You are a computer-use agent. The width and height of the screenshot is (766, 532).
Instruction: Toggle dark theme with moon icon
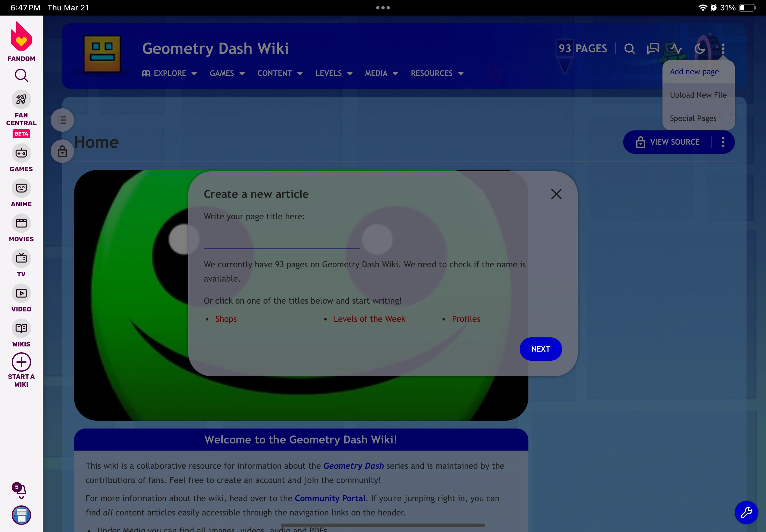(x=700, y=49)
